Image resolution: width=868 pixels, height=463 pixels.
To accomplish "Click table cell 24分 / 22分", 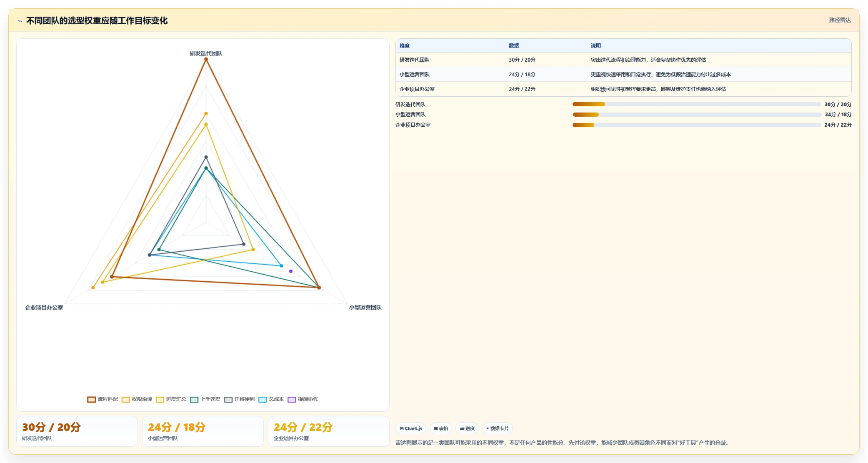I will point(522,89).
